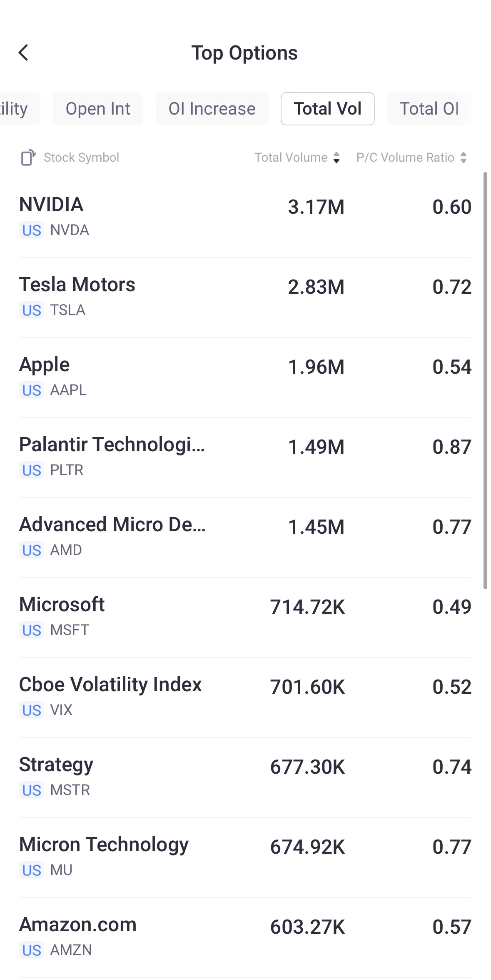View Cboe Volatility Index VIX
Viewport: 491px width, 980px height.
(245, 697)
